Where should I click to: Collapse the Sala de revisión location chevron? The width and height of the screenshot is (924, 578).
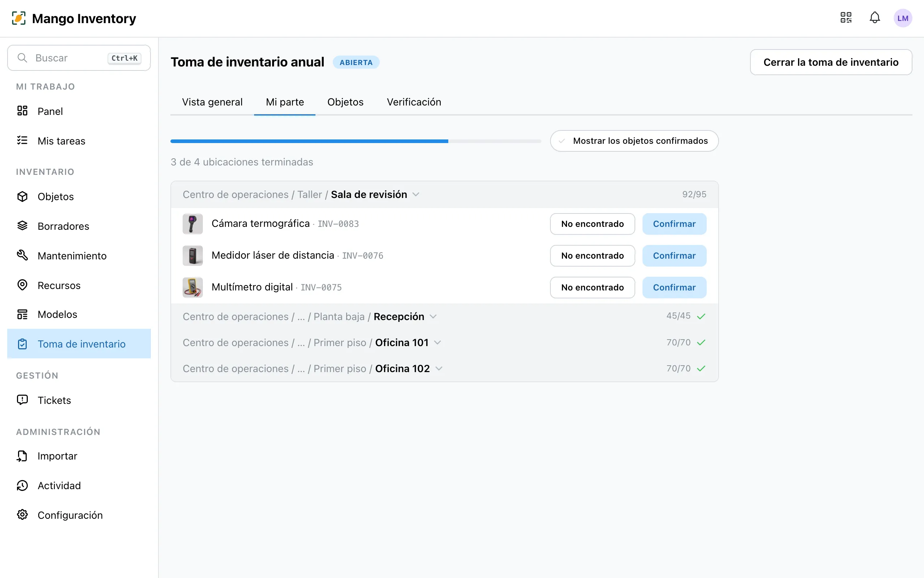[416, 195]
